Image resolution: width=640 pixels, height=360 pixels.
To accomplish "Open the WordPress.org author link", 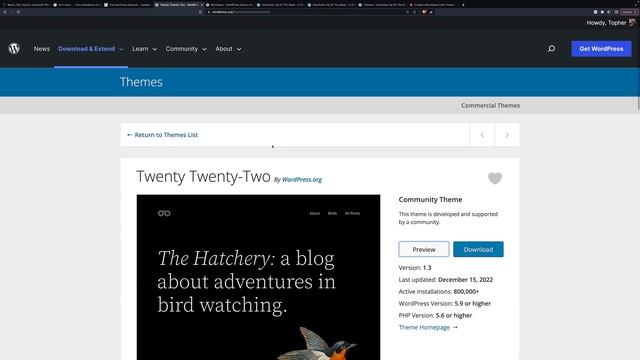I will pos(302,180).
